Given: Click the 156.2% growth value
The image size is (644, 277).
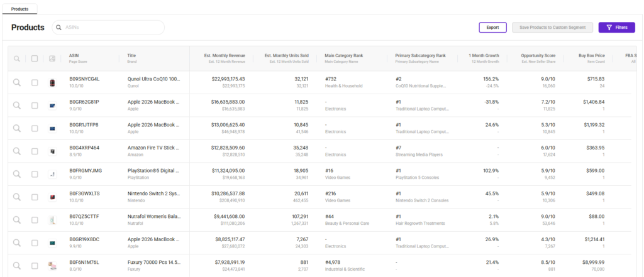Looking at the screenshot, I should click(x=491, y=79).
